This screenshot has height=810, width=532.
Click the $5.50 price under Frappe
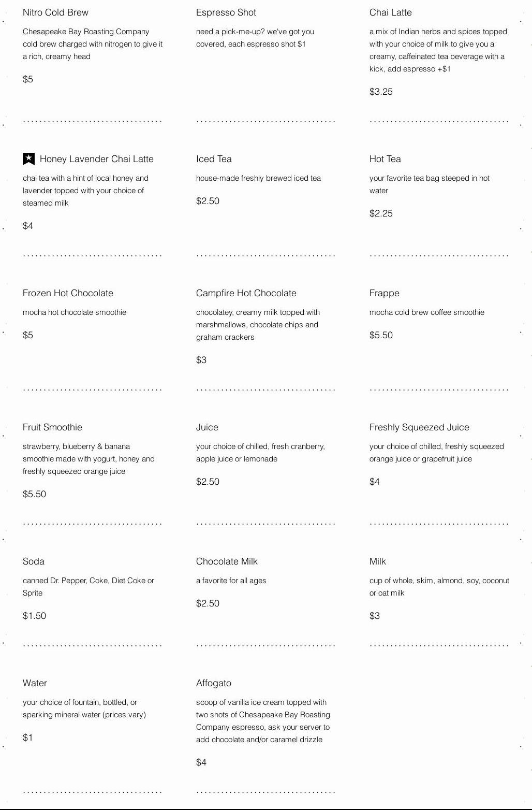(x=381, y=335)
